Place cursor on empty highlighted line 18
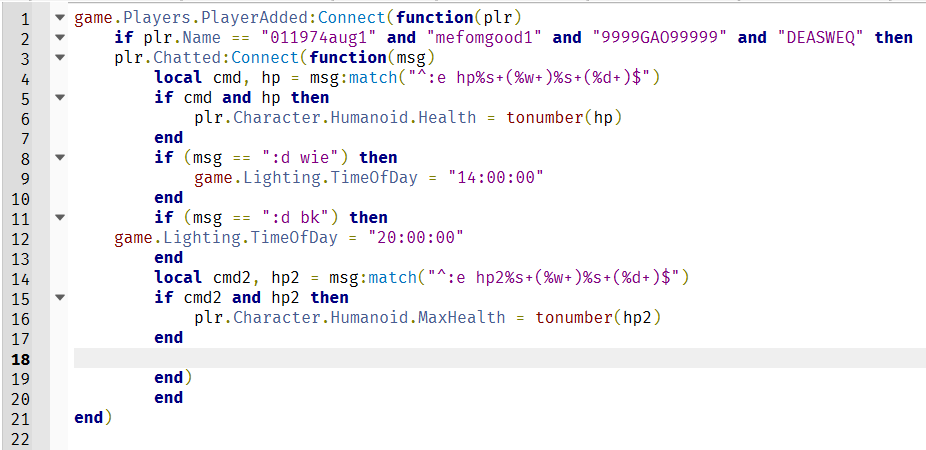 click(500, 358)
